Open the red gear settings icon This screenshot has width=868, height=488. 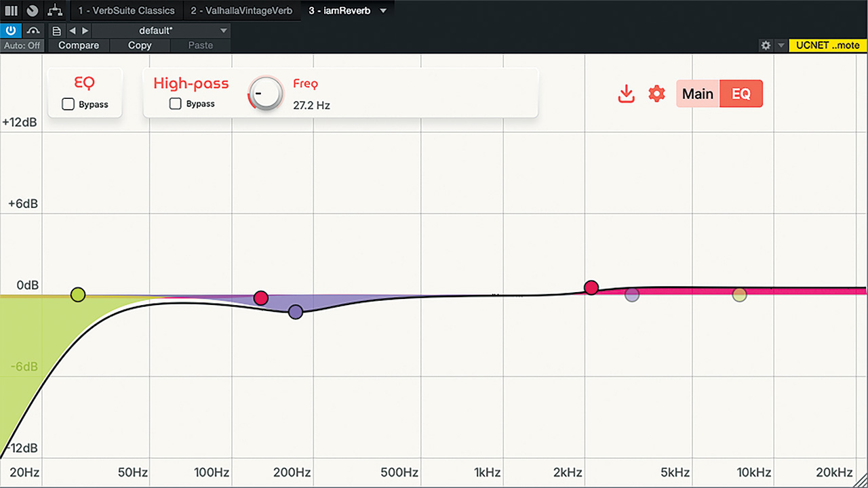pos(656,94)
